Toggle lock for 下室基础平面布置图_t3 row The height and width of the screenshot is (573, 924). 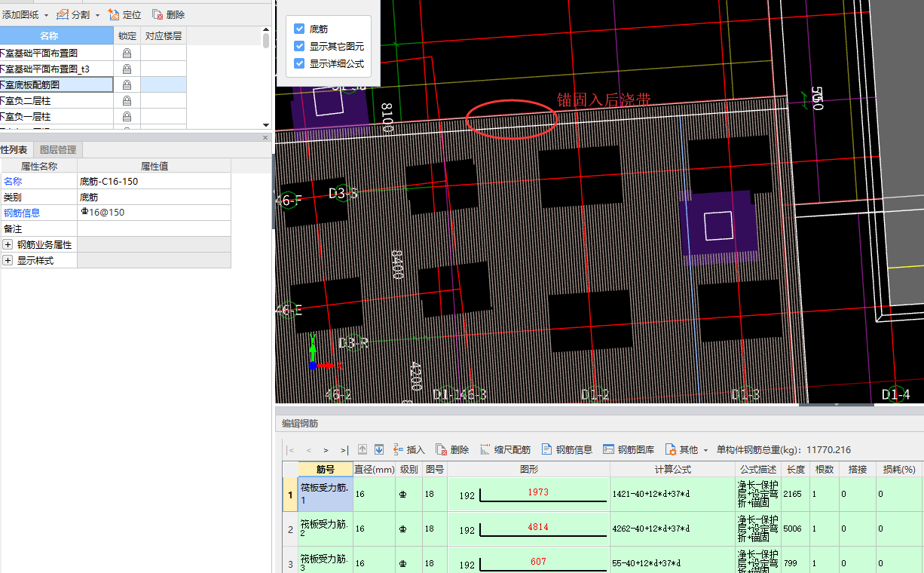(127, 69)
